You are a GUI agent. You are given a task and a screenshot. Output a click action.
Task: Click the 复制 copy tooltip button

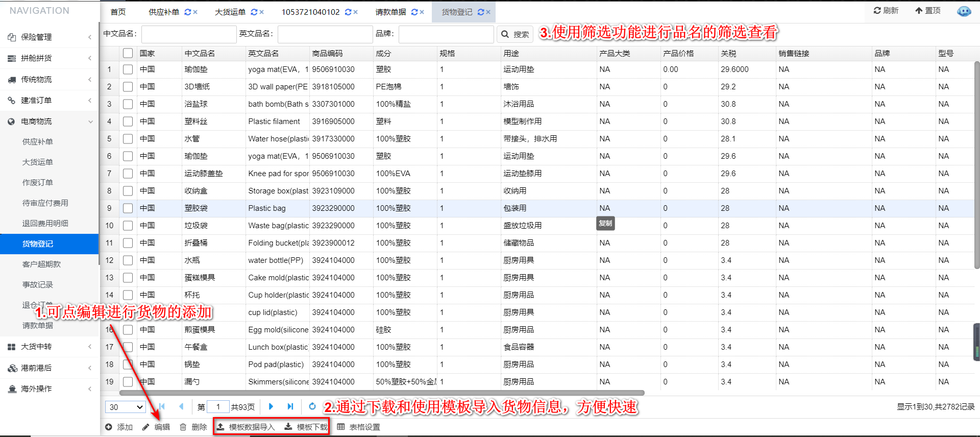(605, 223)
